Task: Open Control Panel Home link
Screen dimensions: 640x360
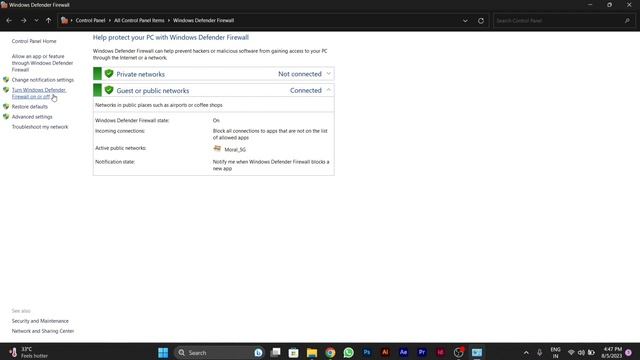Action: 34,41
